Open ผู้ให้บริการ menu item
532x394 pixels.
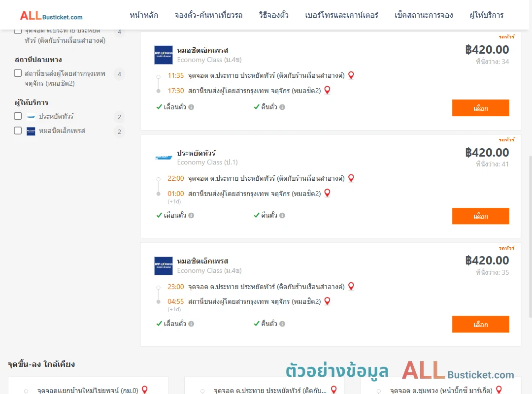pos(487,15)
